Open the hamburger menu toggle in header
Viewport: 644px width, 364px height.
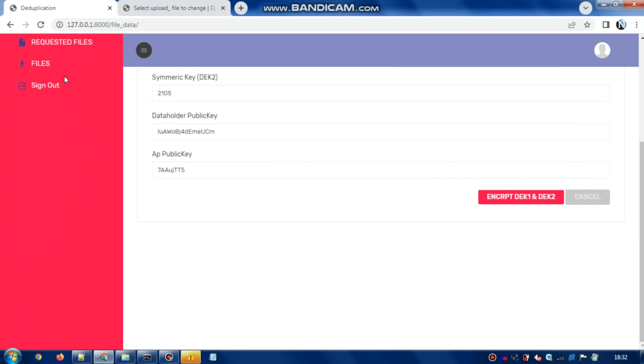tap(144, 50)
